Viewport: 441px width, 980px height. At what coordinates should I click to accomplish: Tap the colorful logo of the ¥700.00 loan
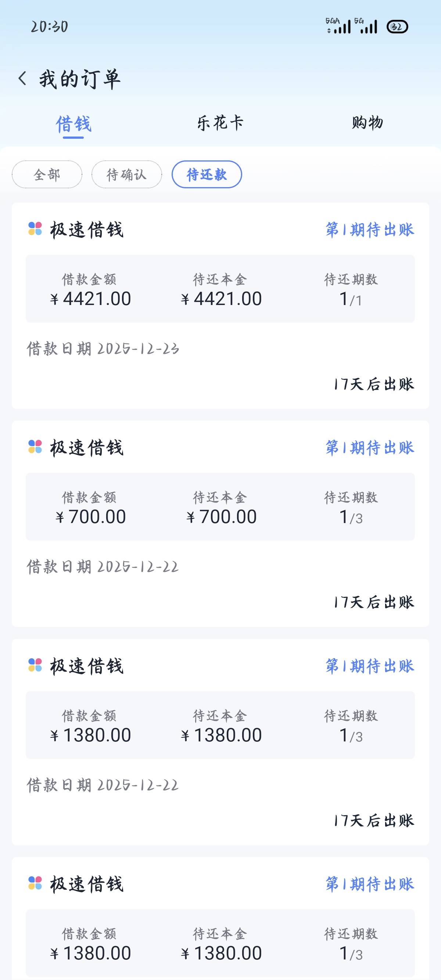pyautogui.click(x=35, y=447)
